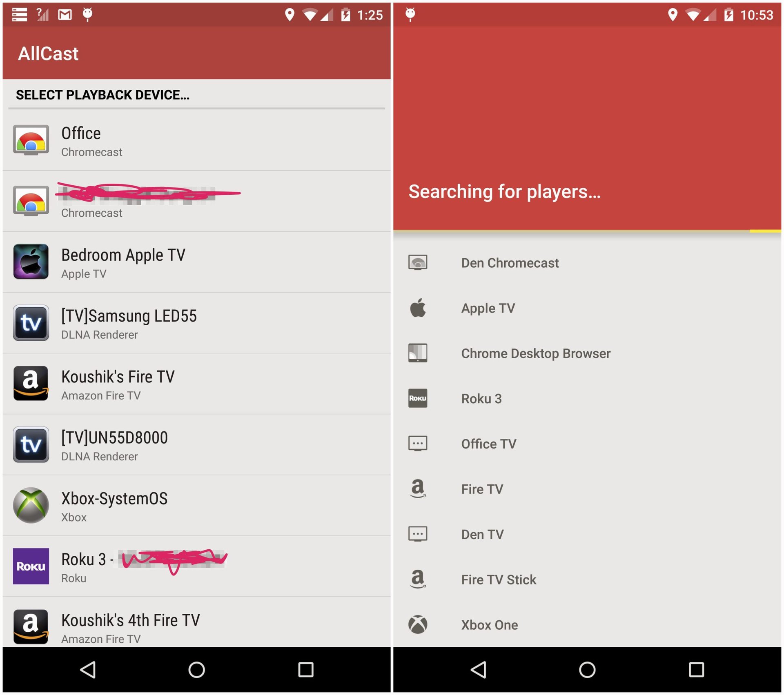The image size is (784, 695).
Task: Tap yellow search progress bar
Action: click(x=765, y=231)
